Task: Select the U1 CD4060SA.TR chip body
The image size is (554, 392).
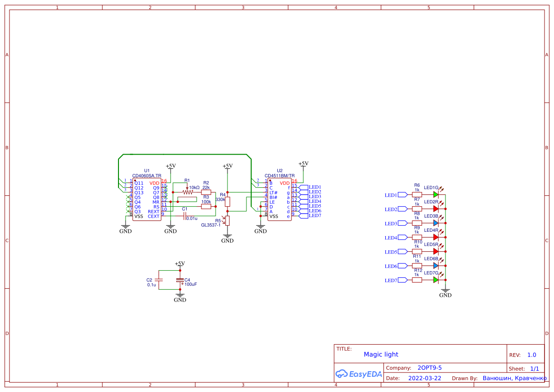Action: pos(147,199)
